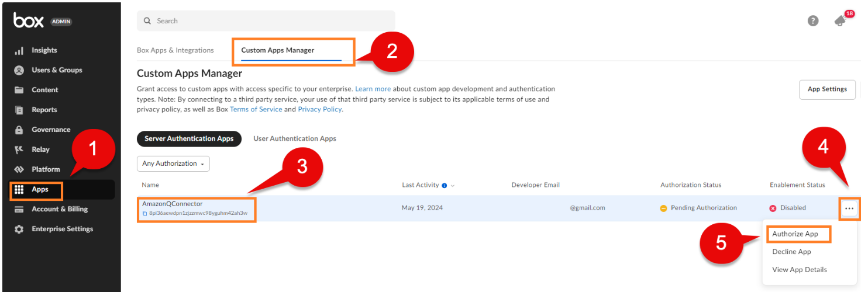
Task: Click the search magnifier icon
Action: point(147,21)
